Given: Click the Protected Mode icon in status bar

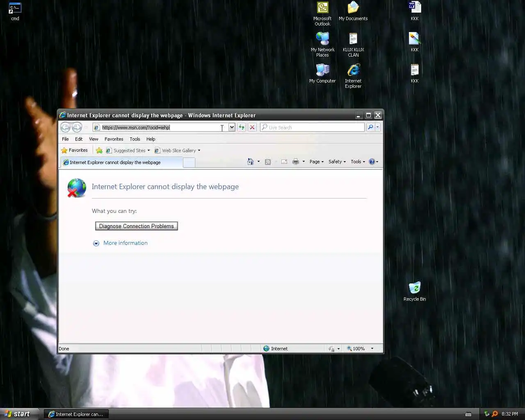Looking at the screenshot, I should point(331,349).
